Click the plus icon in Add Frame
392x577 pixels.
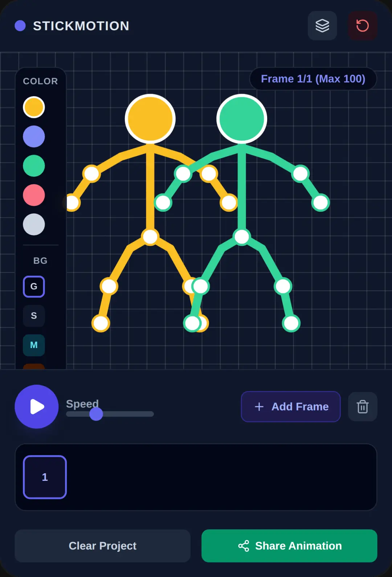(x=259, y=406)
